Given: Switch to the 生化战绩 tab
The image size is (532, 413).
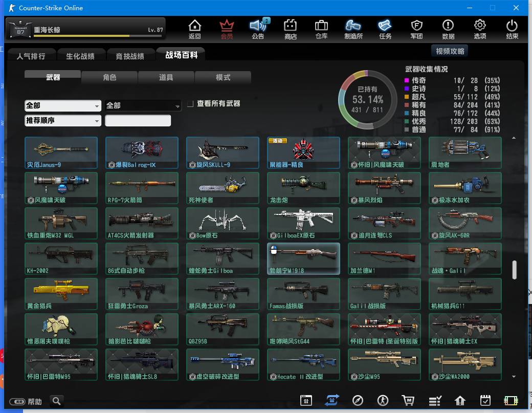Looking at the screenshot, I should point(80,56).
